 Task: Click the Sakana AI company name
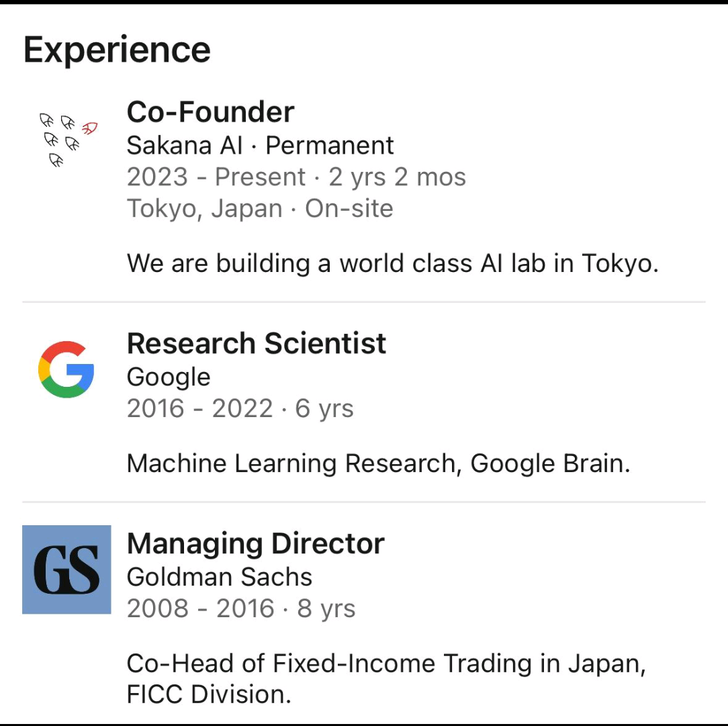(185, 145)
